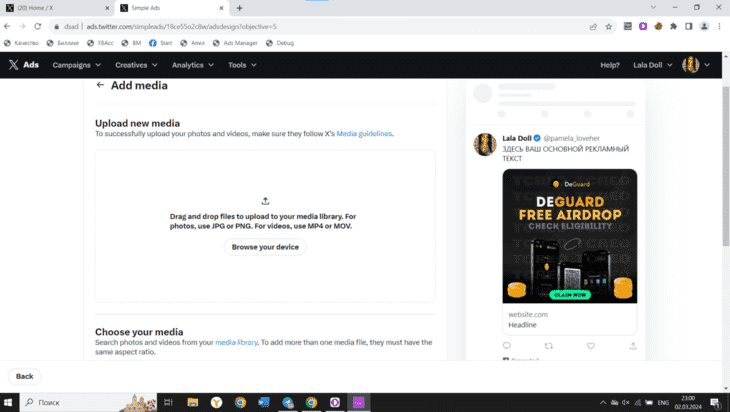Click the upload arrow icon in drop zone
This screenshot has height=412, width=730.
point(265,201)
